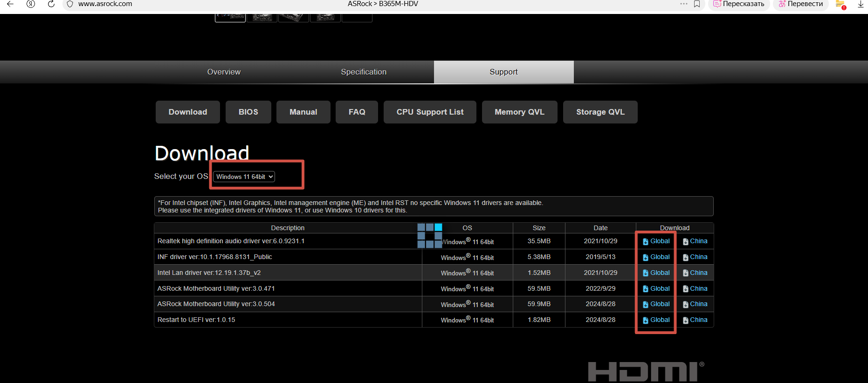Get Motherboard Utility 3.0.504 from Global
This screenshot has height=383, width=868.
(656, 304)
